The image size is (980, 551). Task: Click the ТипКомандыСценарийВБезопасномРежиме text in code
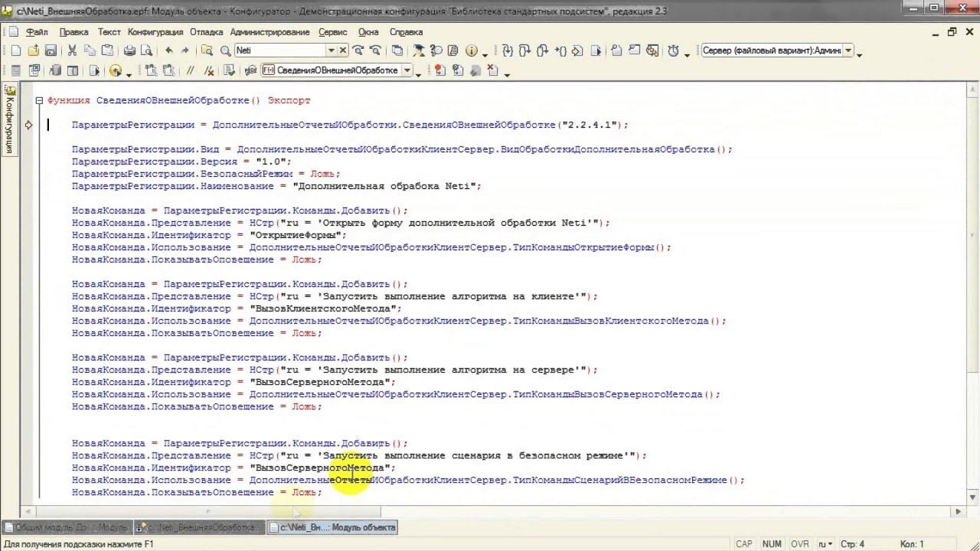pos(619,480)
